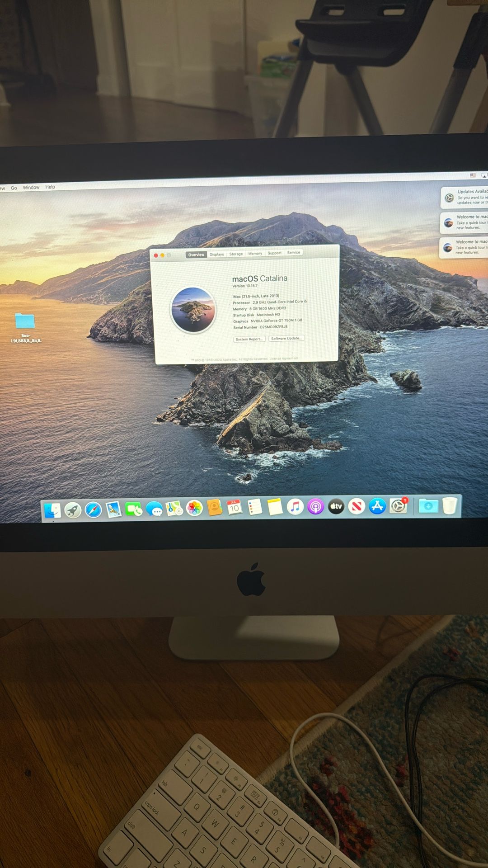Click the Macintosh HD startup disk text

coord(268,315)
